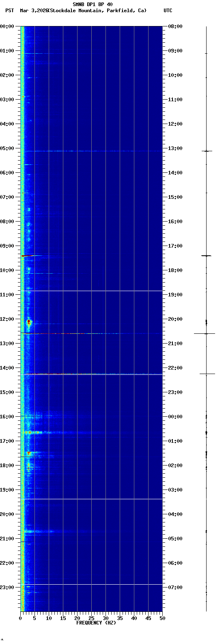Select the 45 Hz frequency tick label
This screenshot has width=224, height=644.
(x=148, y=618)
